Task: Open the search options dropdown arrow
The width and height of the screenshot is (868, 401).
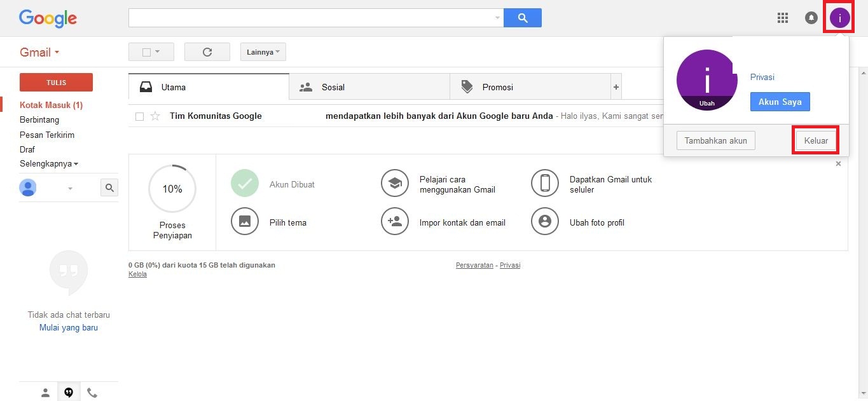Action: [497, 18]
